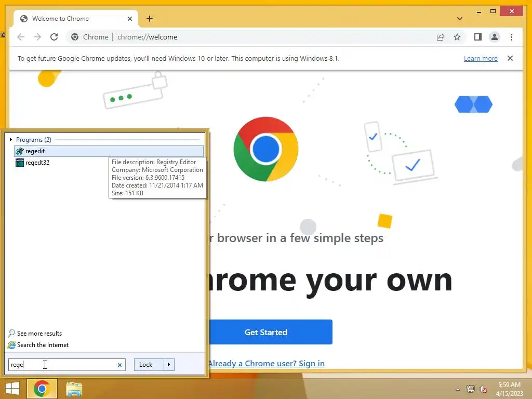Open the Windows Start button

[x=12, y=389]
